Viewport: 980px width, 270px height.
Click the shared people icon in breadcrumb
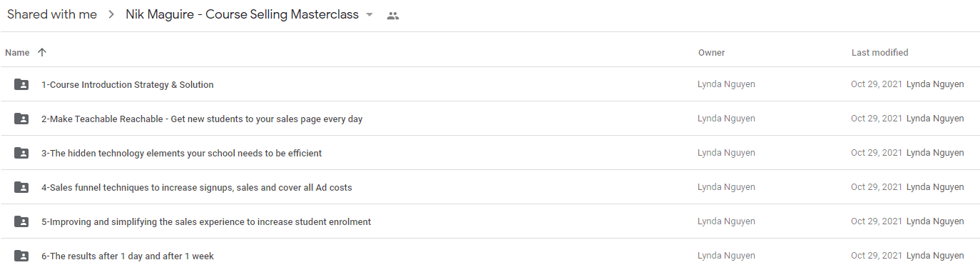pyautogui.click(x=393, y=16)
